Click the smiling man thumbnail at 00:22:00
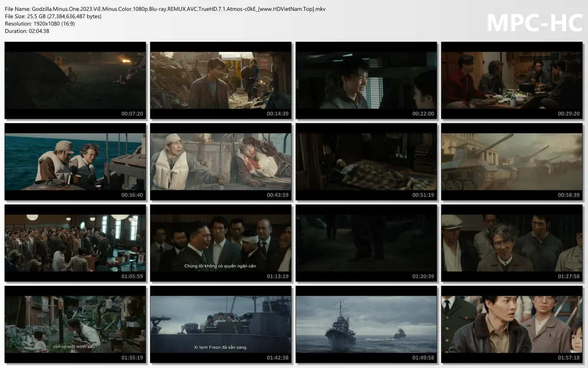 pyautogui.click(x=366, y=80)
